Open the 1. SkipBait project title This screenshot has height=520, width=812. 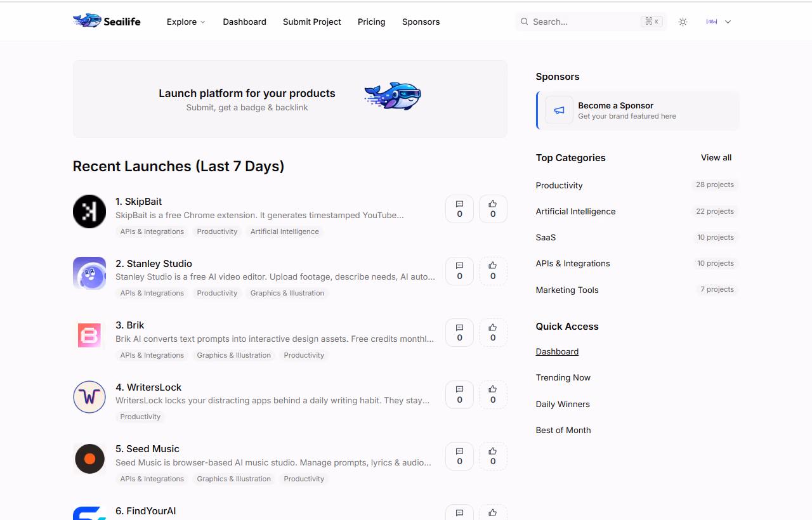(x=138, y=202)
